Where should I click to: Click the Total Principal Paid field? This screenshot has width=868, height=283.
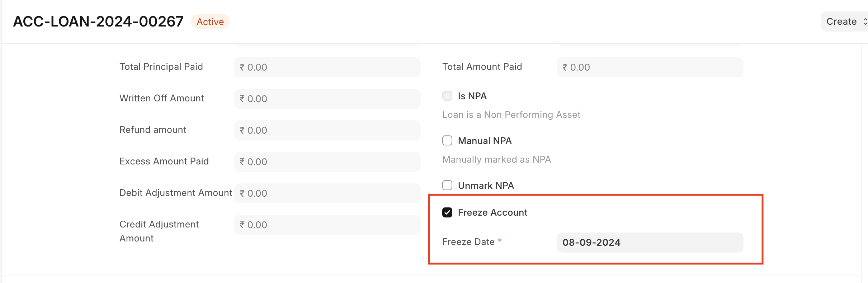point(327,67)
